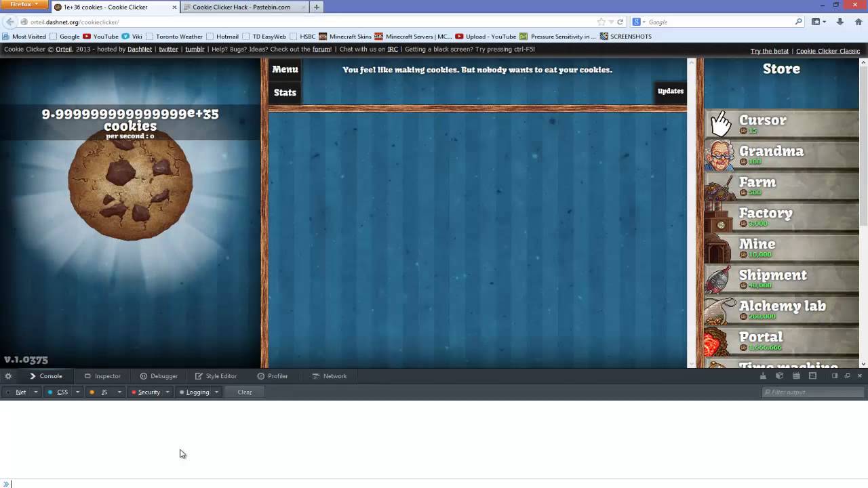Reload the current page
868x488 pixels.
(620, 22)
